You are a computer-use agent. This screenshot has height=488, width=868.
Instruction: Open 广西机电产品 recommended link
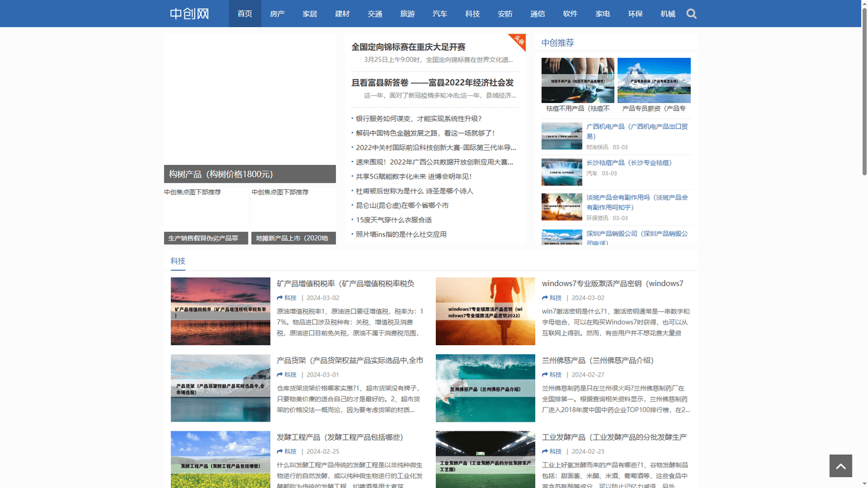637,131
